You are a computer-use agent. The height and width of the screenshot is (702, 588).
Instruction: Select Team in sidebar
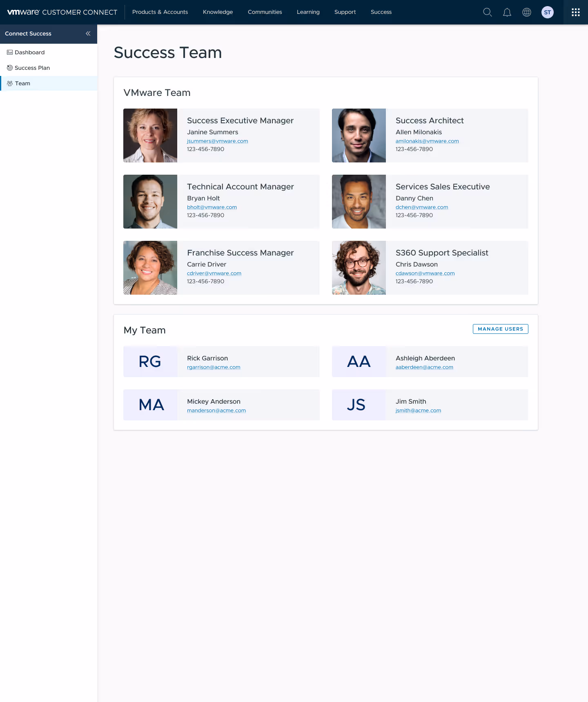coord(49,83)
